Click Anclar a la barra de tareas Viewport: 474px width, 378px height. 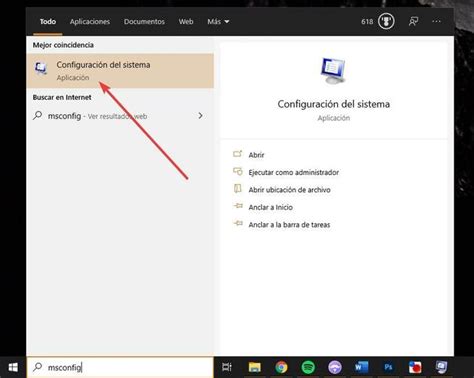click(289, 225)
